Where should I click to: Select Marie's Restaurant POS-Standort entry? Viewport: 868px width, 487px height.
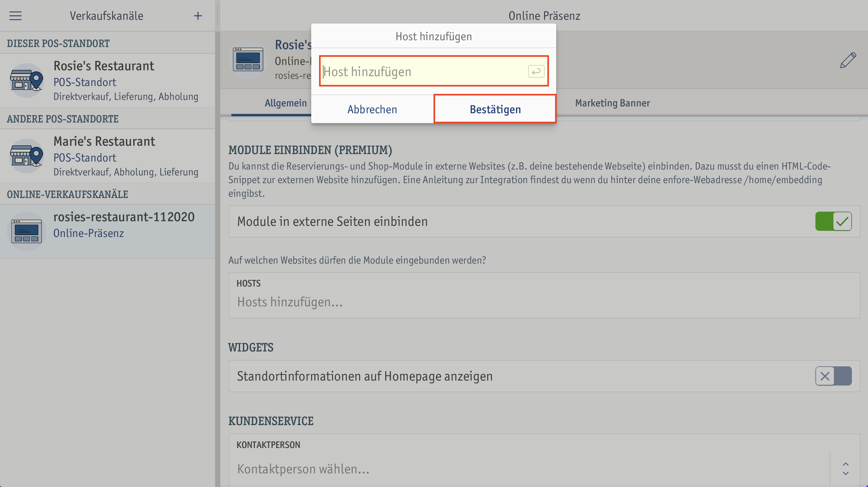(x=107, y=156)
